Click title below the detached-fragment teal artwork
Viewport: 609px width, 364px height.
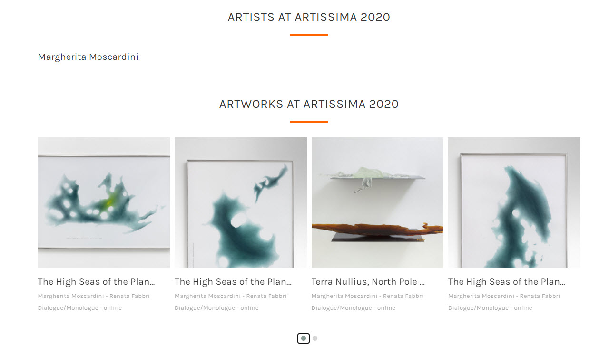233,282
